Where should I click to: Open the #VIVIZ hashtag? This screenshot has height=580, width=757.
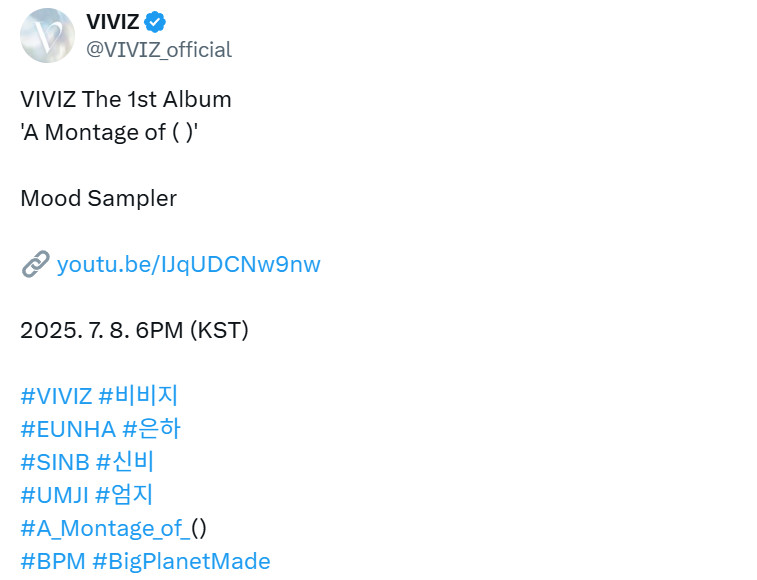coord(56,396)
